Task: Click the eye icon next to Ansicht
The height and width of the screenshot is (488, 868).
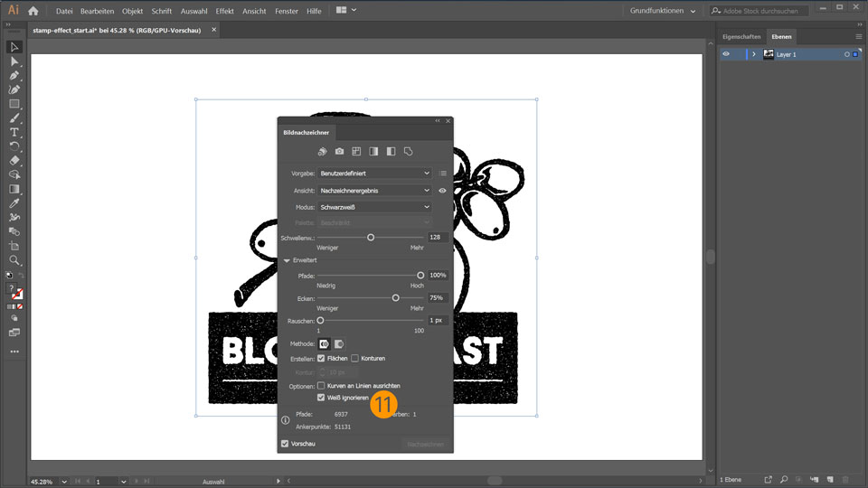Action: (442, 191)
